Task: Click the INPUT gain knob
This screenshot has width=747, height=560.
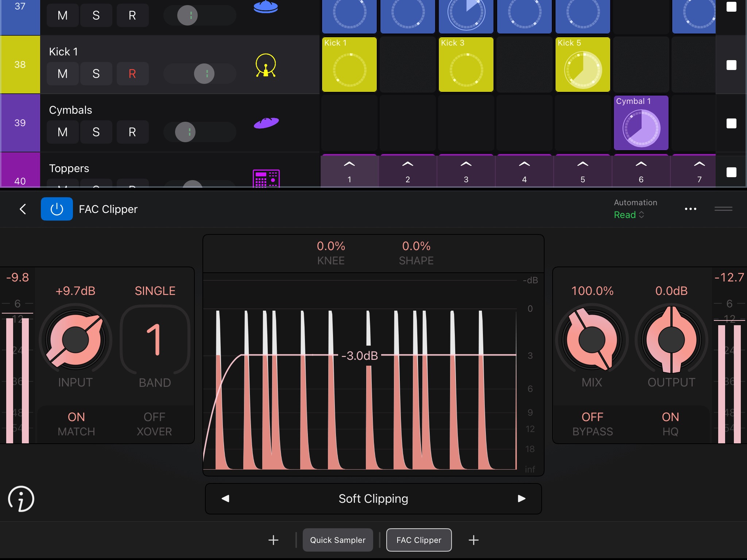Action: pos(76,340)
